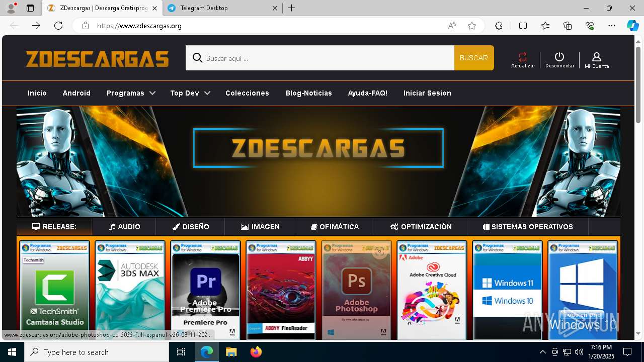Open the Android menu item
Image resolution: width=644 pixels, height=362 pixels.
point(76,93)
